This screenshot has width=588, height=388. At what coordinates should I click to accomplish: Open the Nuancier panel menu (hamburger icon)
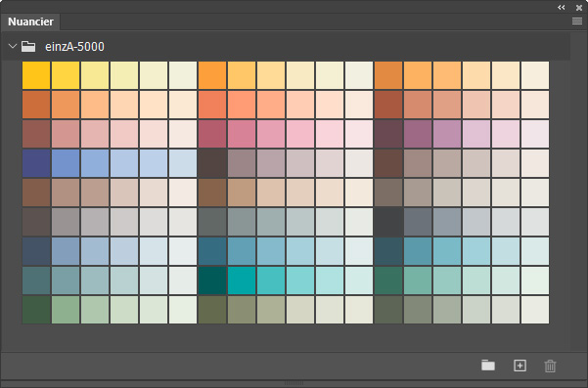[577, 22]
